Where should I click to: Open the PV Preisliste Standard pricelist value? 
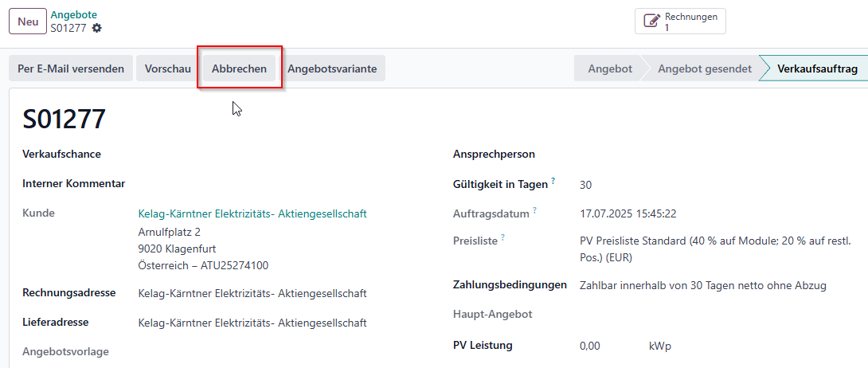(715, 249)
